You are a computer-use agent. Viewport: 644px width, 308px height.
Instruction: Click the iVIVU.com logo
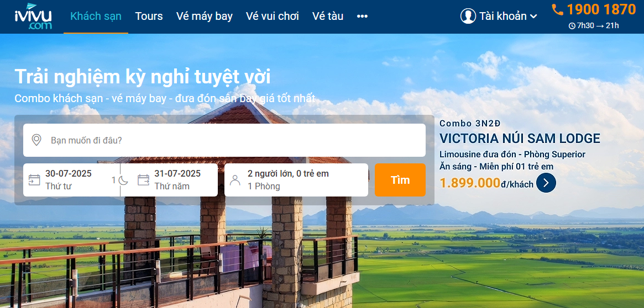[x=33, y=17]
